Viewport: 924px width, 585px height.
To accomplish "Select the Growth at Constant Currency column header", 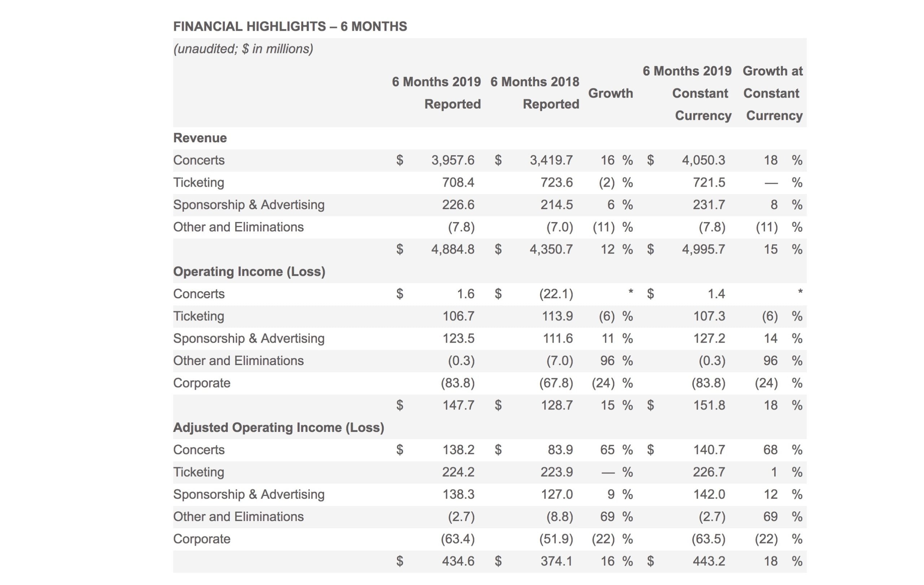I will pyautogui.click(x=772, y=93).
